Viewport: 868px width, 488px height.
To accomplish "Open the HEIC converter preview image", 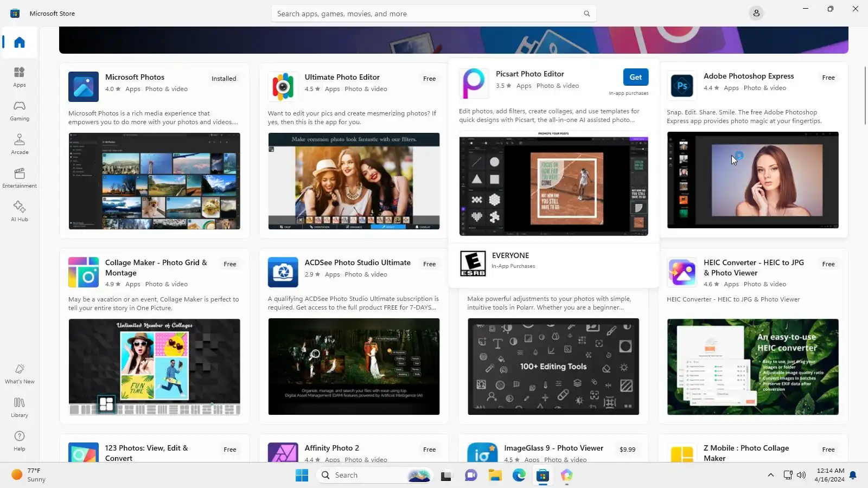I will pos(753,367).
